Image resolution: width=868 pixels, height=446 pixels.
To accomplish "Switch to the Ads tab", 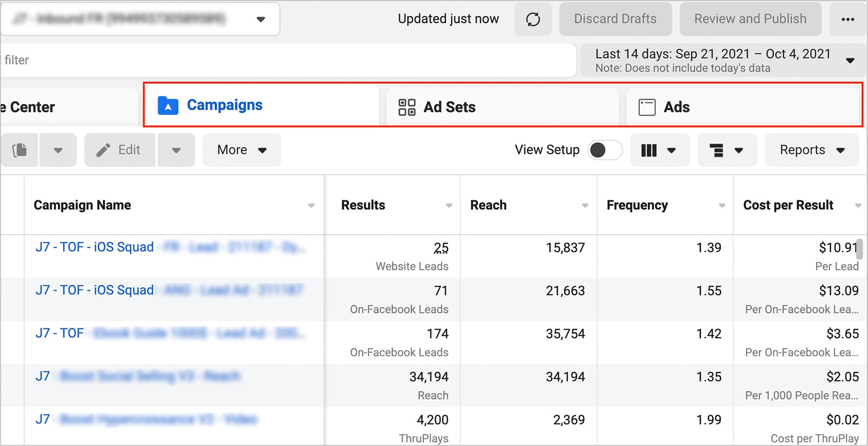I will (676, 107).
